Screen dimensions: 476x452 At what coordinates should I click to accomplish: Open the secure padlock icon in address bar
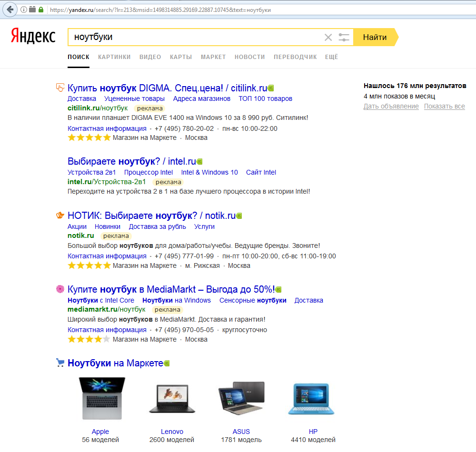pos(41,10)
